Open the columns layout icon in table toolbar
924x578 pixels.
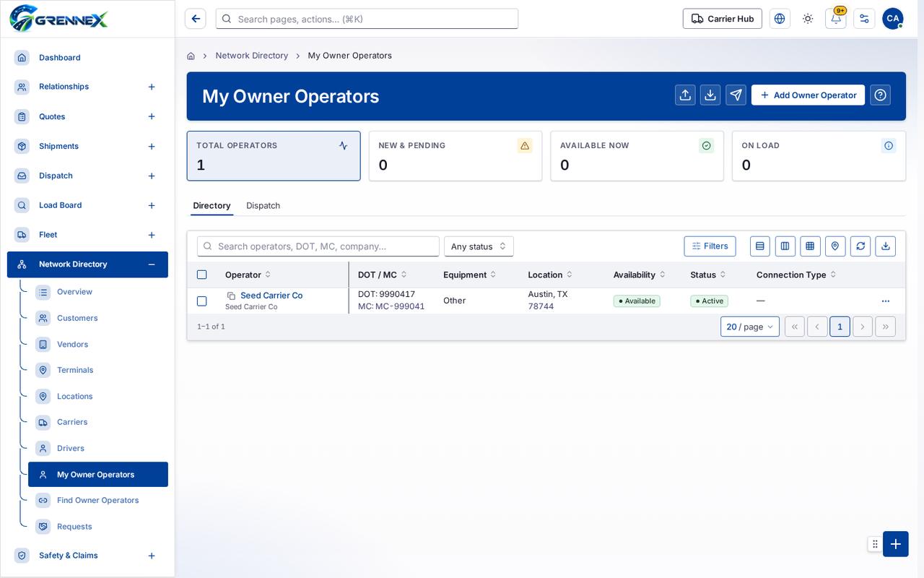click(x=785, y=246)
